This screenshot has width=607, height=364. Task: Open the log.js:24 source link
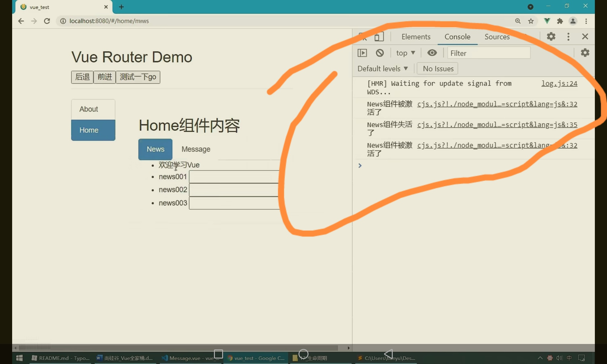(x=559, y=84)
